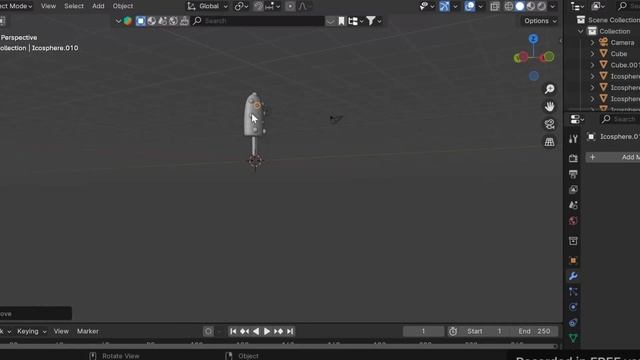This screenshot has width=640, height=360.
Task: Click the bookmark icon beside the search field
Action: tap(341, 21)
